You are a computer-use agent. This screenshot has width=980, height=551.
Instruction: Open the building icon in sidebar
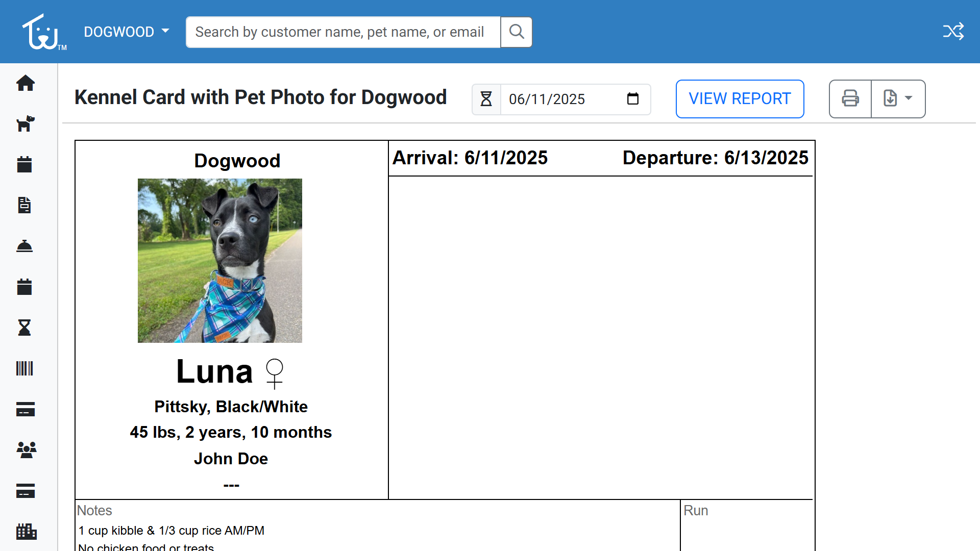27,532
